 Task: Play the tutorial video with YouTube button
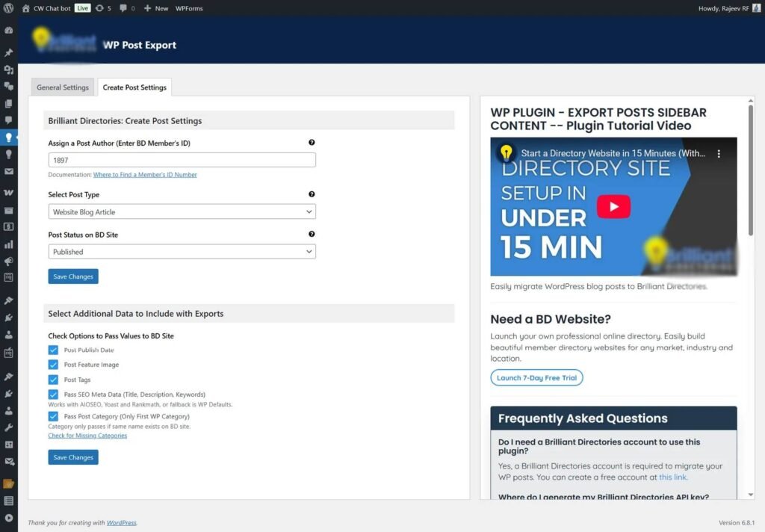(614, 206)
